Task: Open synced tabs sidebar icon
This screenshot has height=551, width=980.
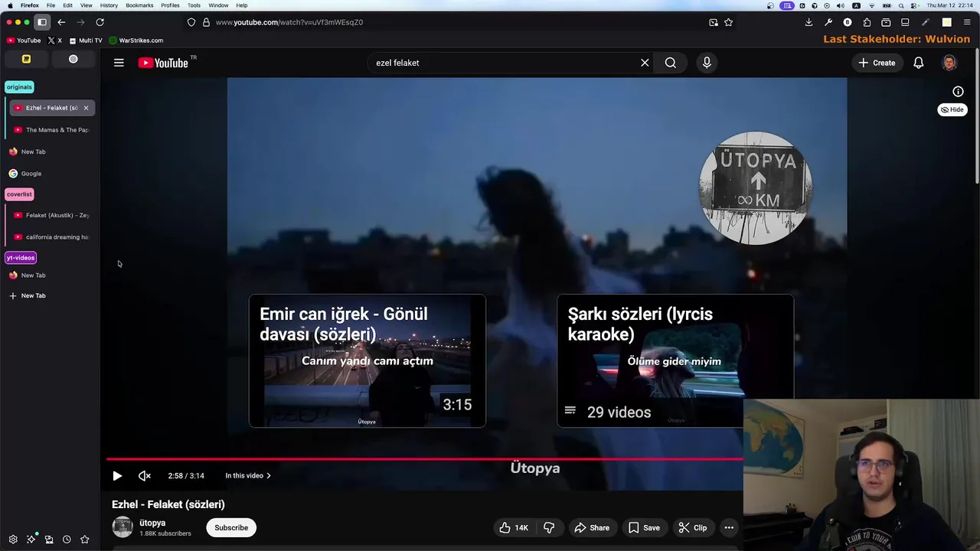Action: click(x=49, y=540)
